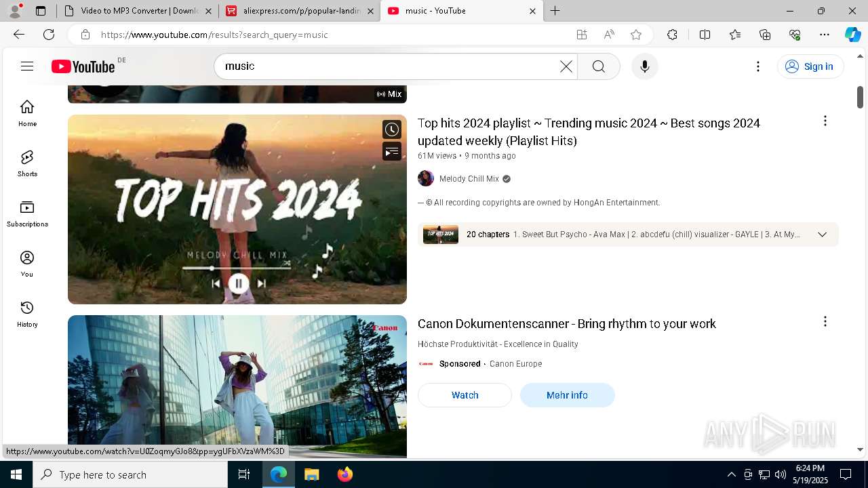Open options menu for Canon ad
868x488 pixels.
pos(825,321)
